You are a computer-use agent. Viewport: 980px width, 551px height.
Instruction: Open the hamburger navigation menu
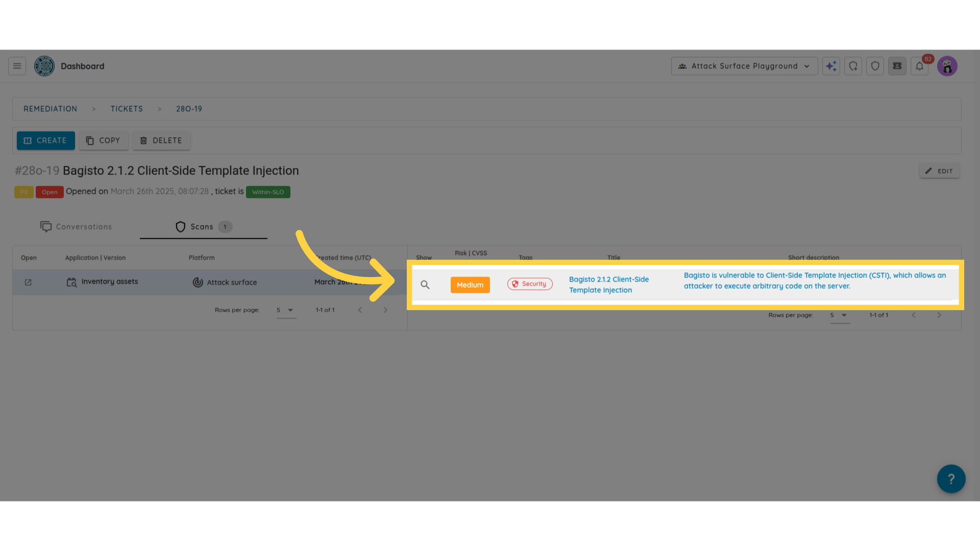(17, 66)
